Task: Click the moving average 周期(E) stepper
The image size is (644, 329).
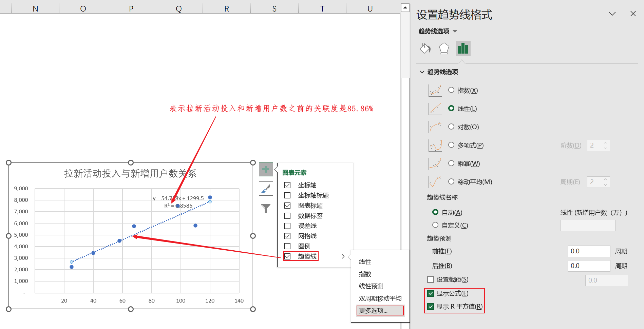Action: 599,182
